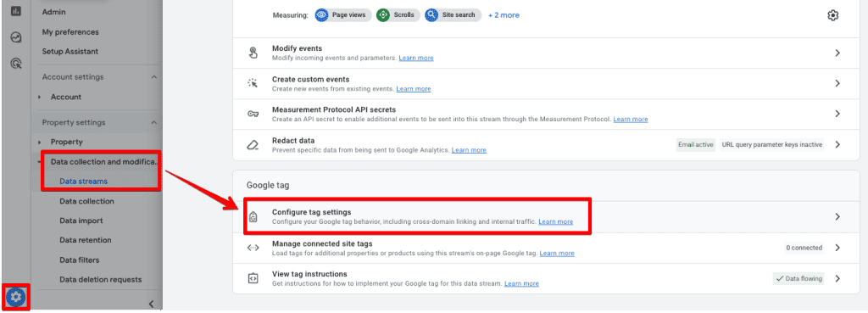Click the Create custom events sparkle icon
The width and height of the screenshot is (868, 313).
coord(253,84)
